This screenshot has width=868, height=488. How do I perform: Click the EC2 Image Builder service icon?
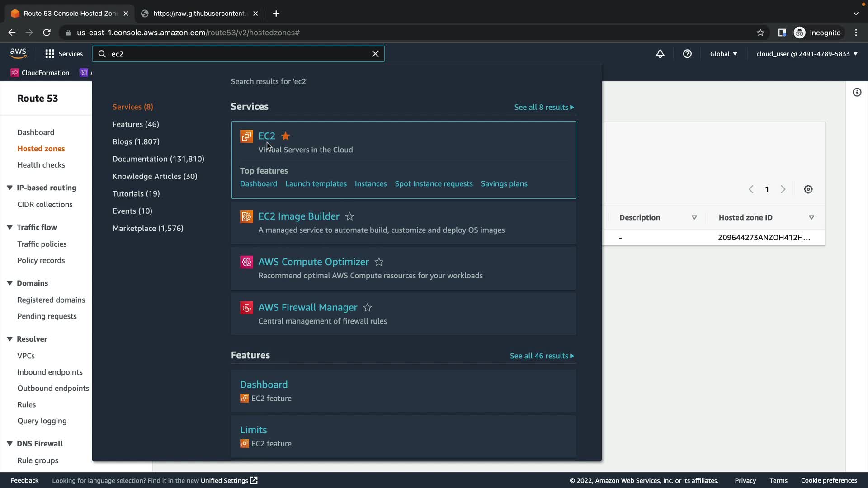tap(246, 217)
